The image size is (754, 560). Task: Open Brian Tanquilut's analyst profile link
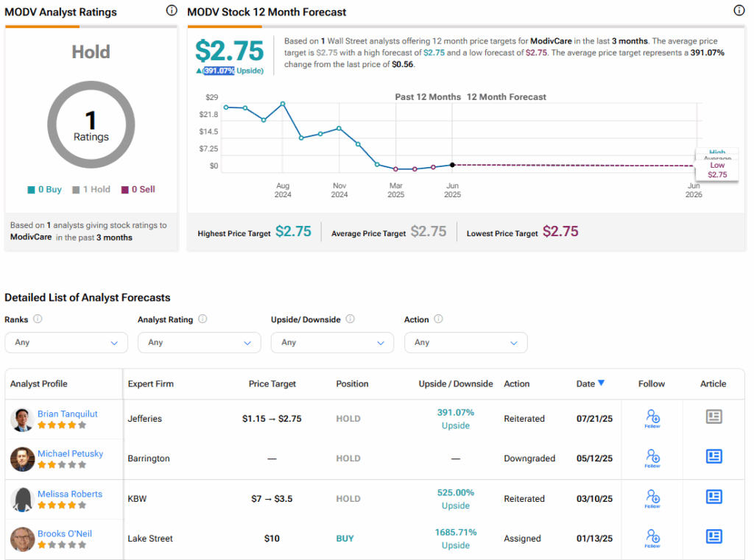coord(68,414)
